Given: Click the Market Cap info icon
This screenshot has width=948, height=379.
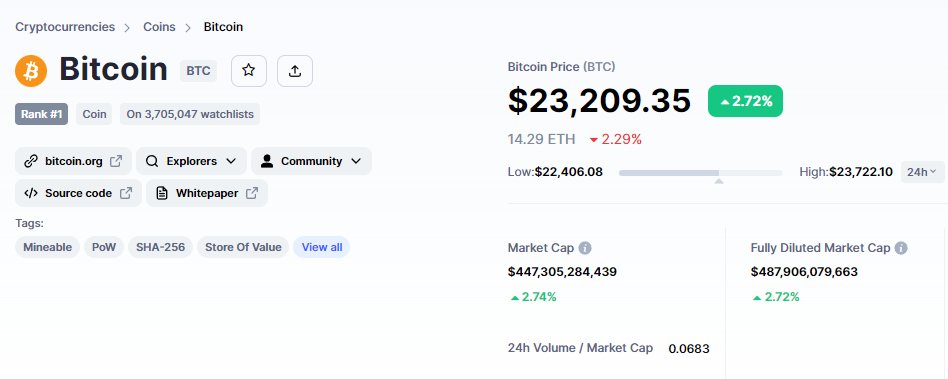Looking at the screenshot, I should pyautogui.click(x=585, y=248).
